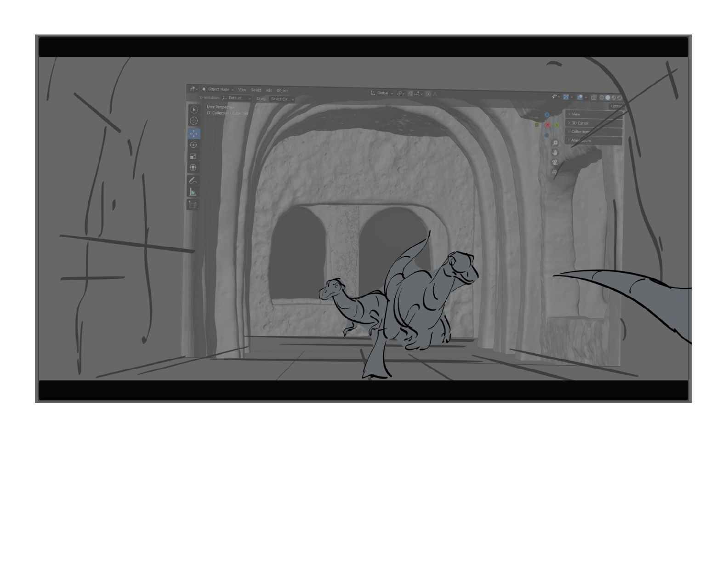Select the Annotate pencil tool
Image resolution: width=728 pixels, height=563 pixels.
tap(193, 181)
